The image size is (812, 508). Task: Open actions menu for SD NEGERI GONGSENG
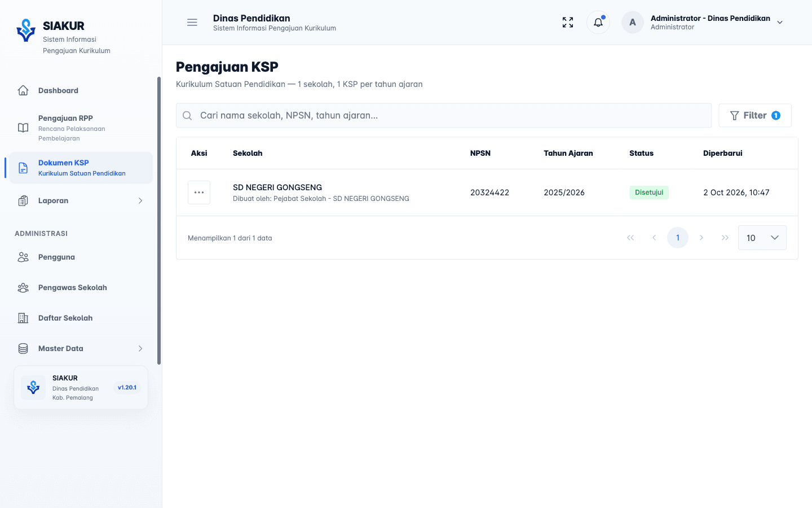[199, 192]
